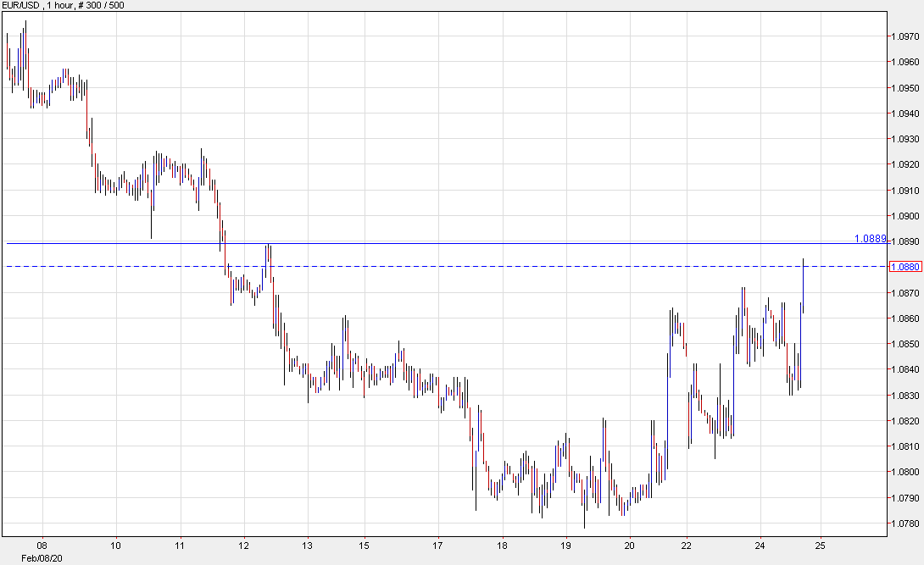Click the date label 24 on time axis
Image resolution: width=924 pixels, height=565 pixels.
[x=760, y=545]
